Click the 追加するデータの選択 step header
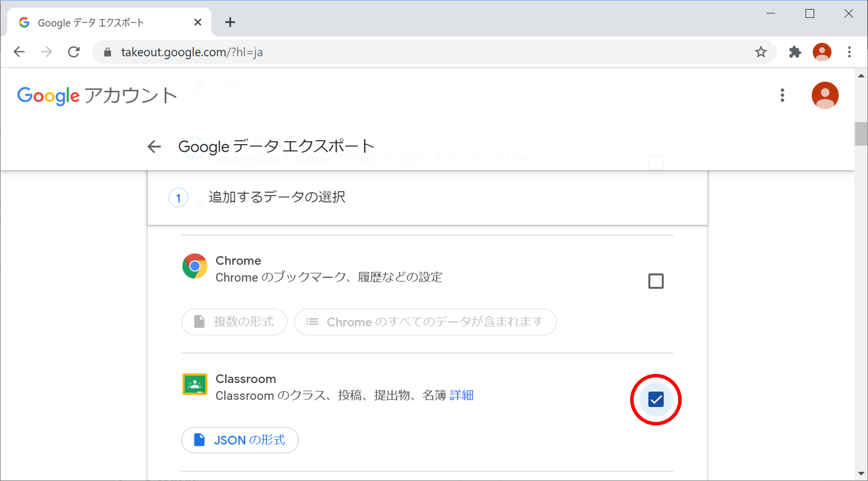The height and width of the screenshot is (481, 868). tap(428, 197)
